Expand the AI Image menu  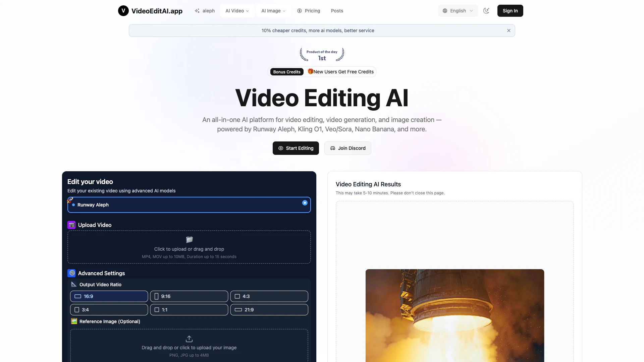pyautogui.click(x=273, y=11)
